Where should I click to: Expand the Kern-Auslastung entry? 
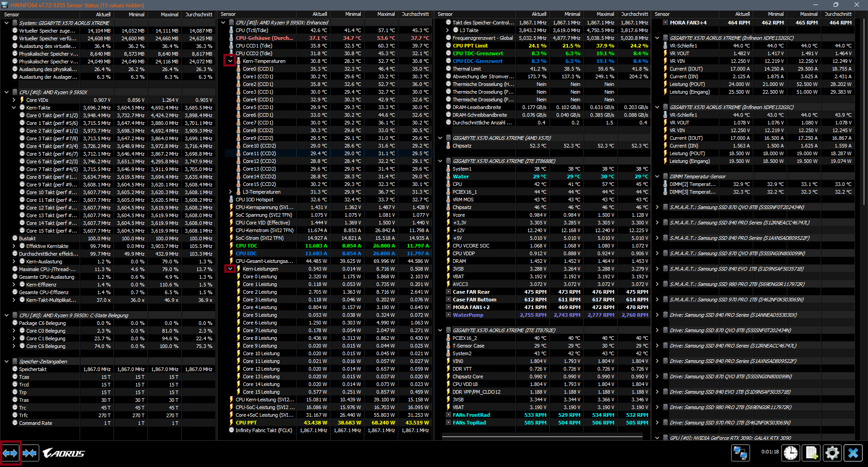click(x=14, y=262)
